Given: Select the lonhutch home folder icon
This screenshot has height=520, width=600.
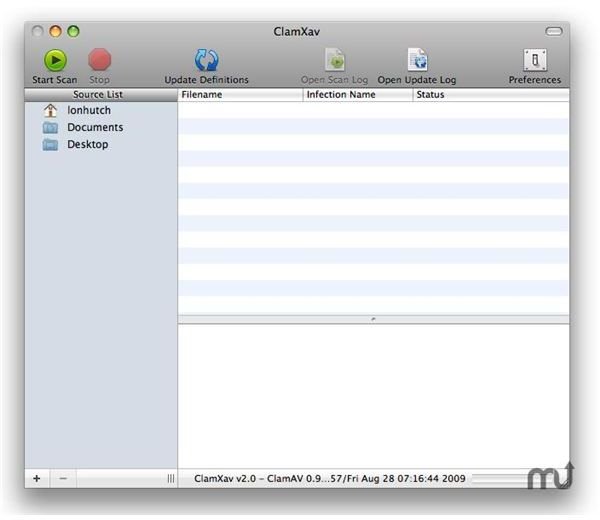Looking at the screenshot, I should [x=50, y=110].
